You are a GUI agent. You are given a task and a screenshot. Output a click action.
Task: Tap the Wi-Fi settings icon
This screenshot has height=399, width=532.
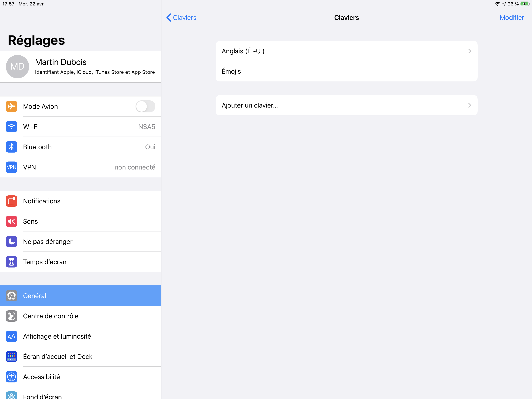(x=11, y=127)
